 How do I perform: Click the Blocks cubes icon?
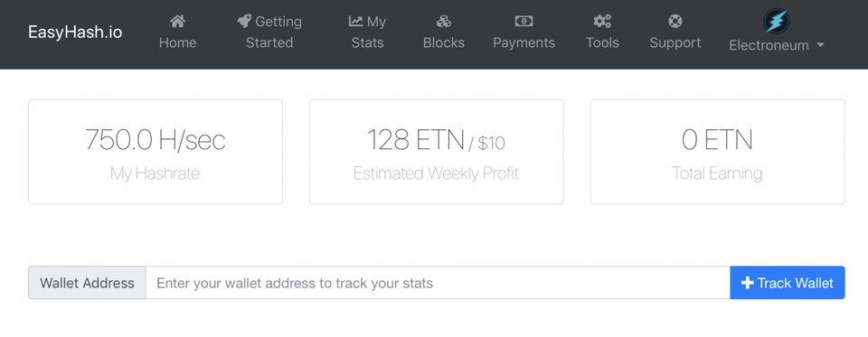(x=443, y=22)
